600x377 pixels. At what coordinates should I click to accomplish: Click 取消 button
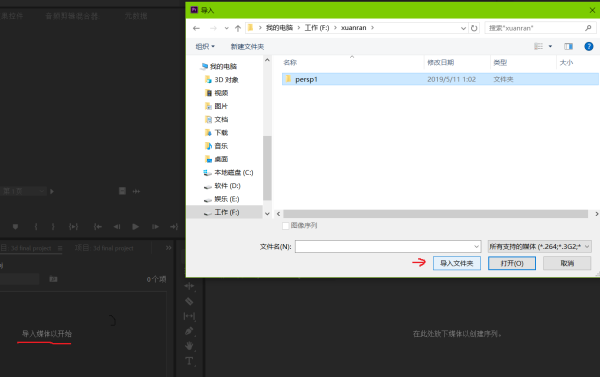point(567,263)
